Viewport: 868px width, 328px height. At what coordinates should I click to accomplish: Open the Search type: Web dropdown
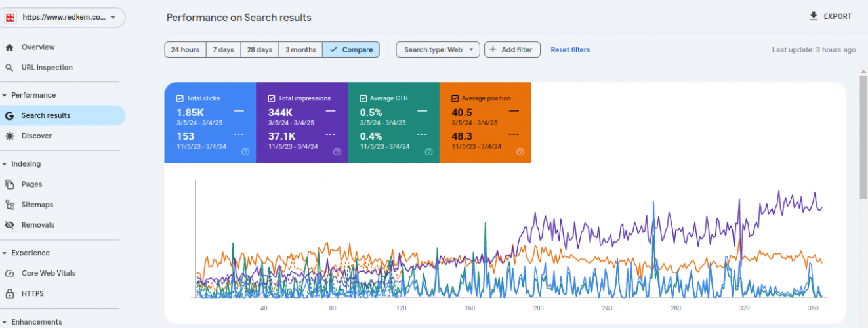[x=438, y=50]
